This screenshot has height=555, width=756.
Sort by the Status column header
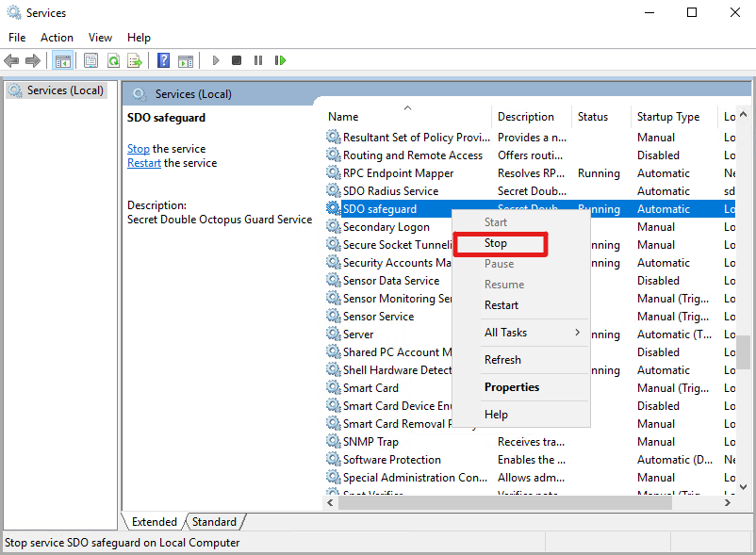point(600,117)
